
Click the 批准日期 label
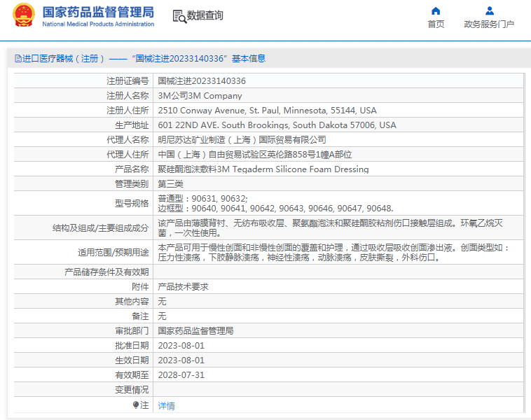click(132, 346)
